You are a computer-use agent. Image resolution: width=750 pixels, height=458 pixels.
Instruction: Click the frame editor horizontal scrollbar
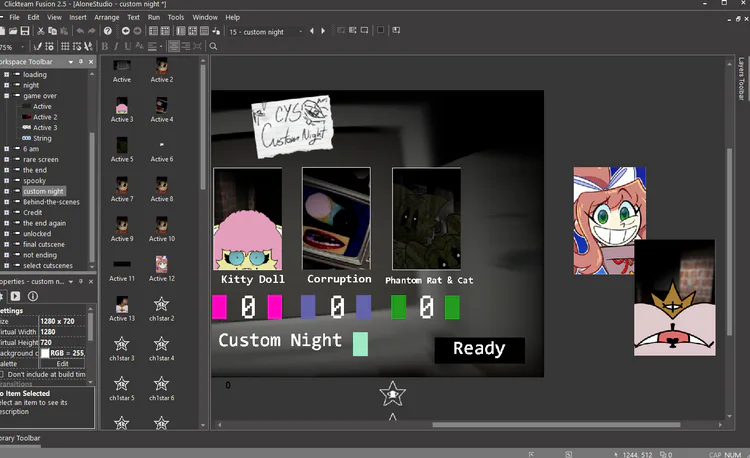[x=556, y=425]
